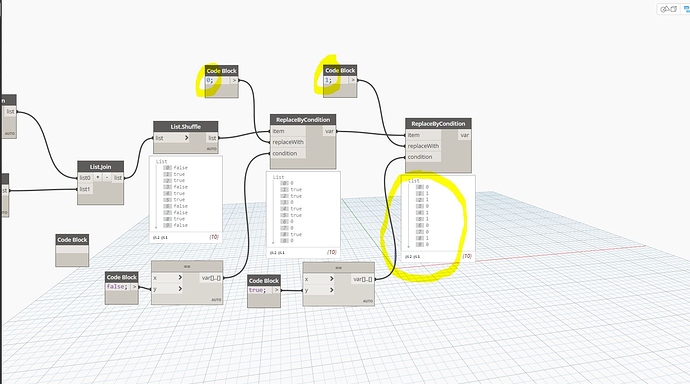Click output arrow of true; Code Block
This screenshot has height=384, width=690.
tap(276, 290)
